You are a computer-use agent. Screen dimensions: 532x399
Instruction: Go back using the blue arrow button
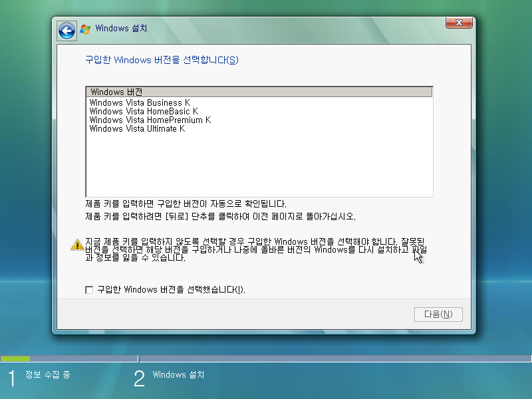click(x=66, y=31)
